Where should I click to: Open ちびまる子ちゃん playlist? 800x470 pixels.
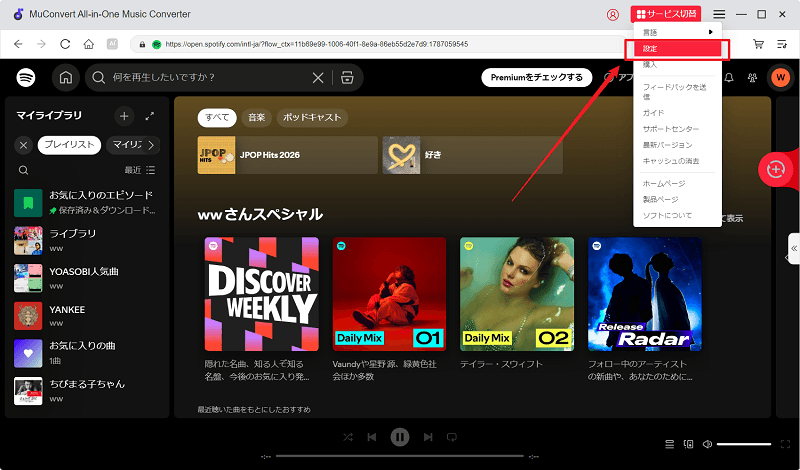86,391
